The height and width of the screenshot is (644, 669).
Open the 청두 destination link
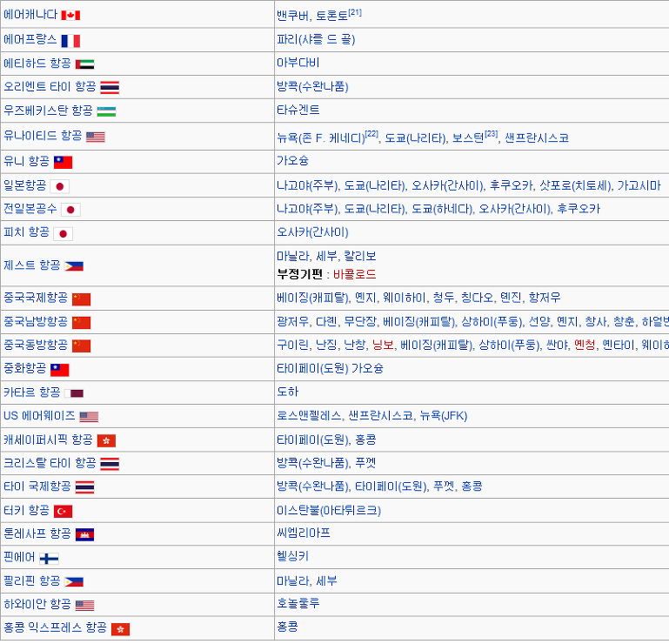click(444, 298)
